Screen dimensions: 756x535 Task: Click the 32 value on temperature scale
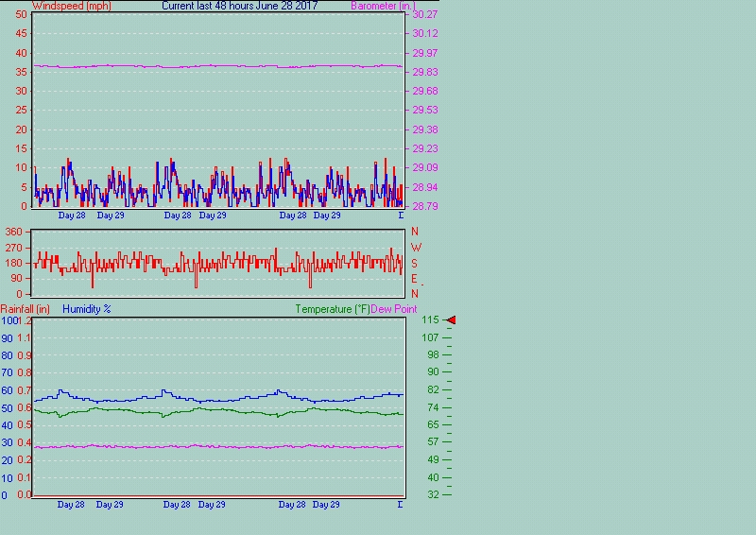coord(434,494)
